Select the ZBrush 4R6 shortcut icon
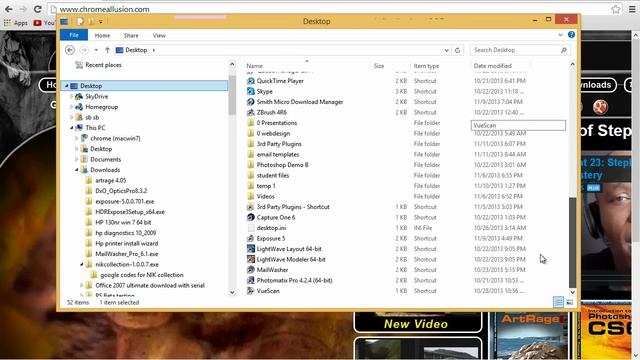 pyautogui.click(x=251, y=112)
